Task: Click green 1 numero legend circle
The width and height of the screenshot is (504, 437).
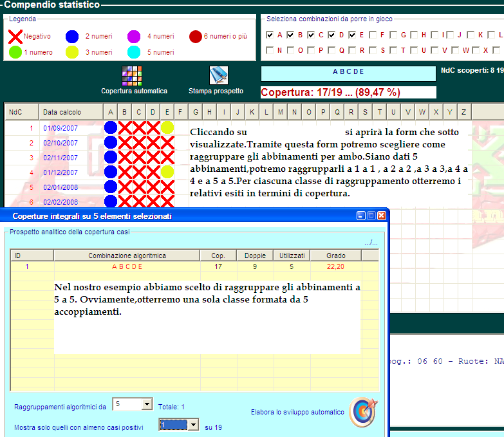Action: [15, 52]
